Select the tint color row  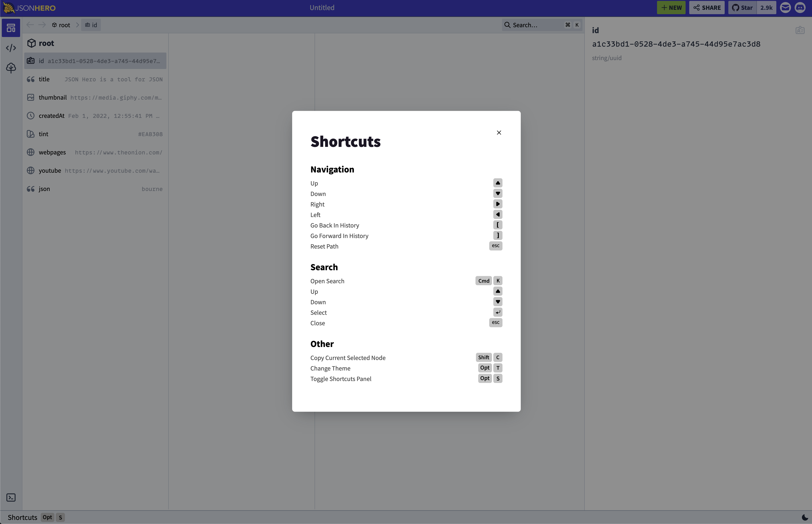[95, 134]
